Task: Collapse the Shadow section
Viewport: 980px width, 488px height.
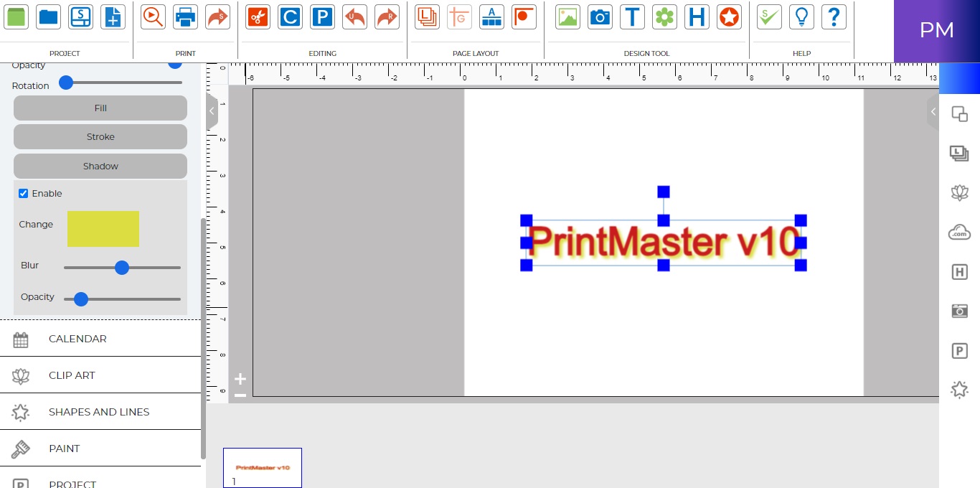Action: [100, 166]
